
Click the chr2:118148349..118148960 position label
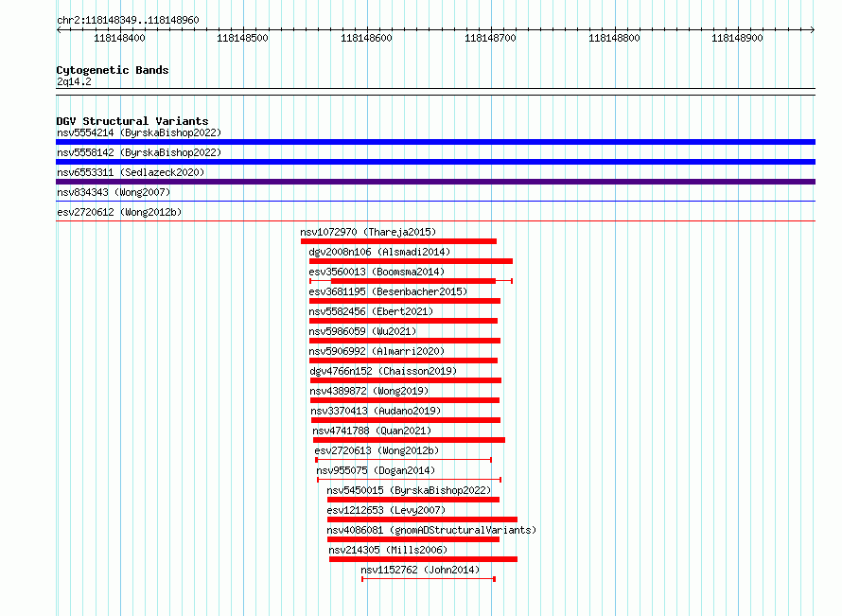coord(128,21)
